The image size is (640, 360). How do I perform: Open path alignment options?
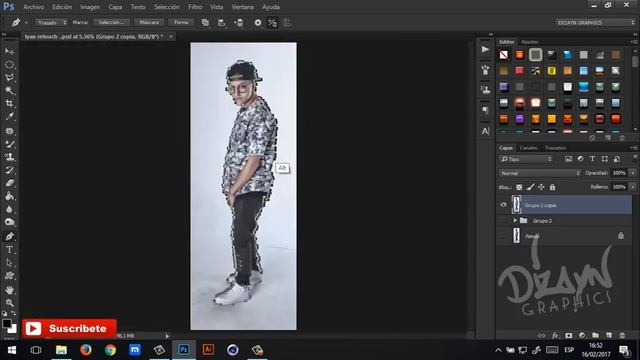coord(222,23)
